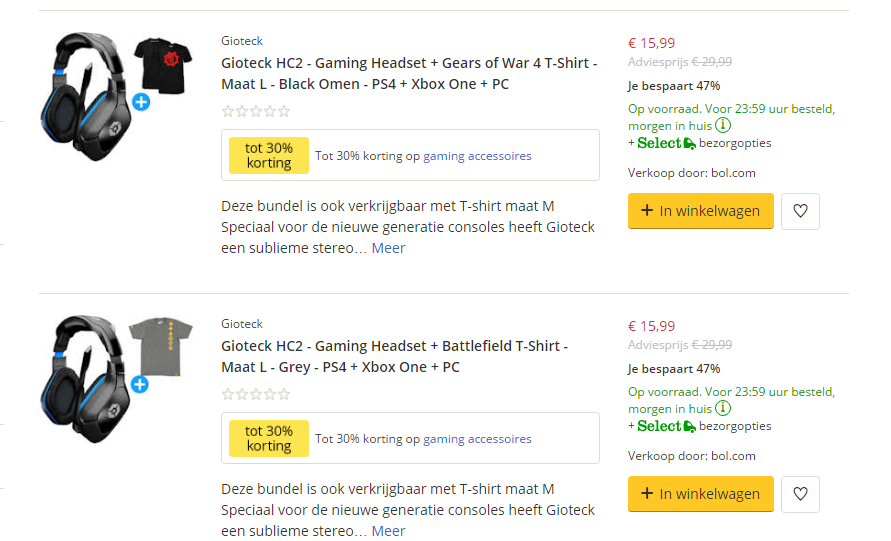
Task: Open 'gaming accessoires' link in second promo
Action: tap(477, 439)
